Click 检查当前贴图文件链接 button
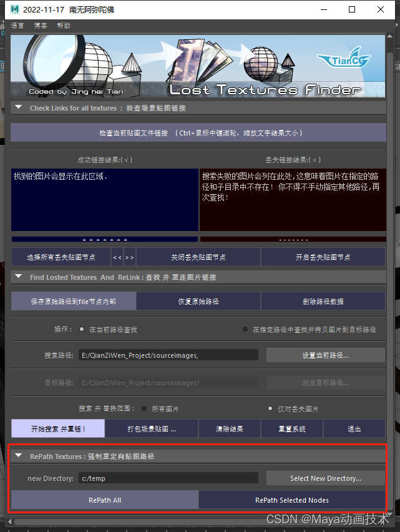The width and height of the screenshot is (400, 532). tap(198, 132)
